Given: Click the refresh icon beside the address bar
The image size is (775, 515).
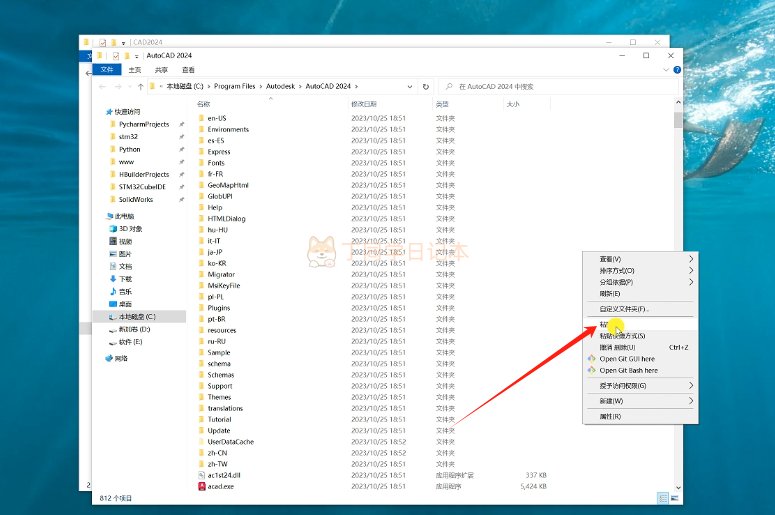Looking at the screenshot, I should 426,86.
